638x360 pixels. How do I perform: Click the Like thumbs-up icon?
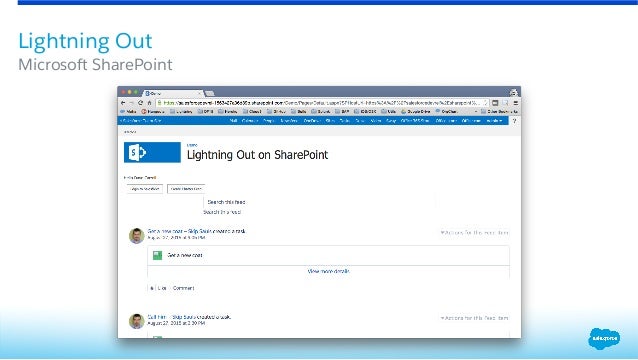click(x=152, y=288)
